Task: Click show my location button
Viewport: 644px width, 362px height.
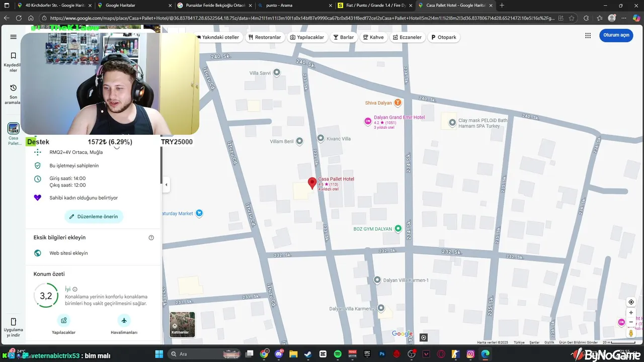Action: 631,302
